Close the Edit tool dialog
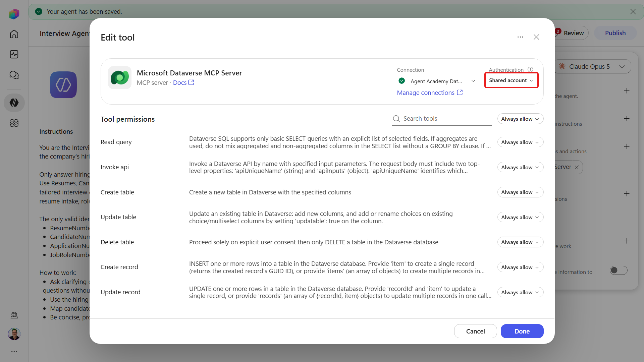 coord(536,37)
